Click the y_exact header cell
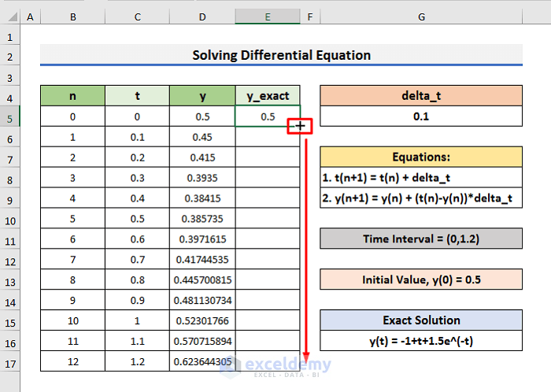The width and height of the screenshot is (551, 392). coord(268,96)
